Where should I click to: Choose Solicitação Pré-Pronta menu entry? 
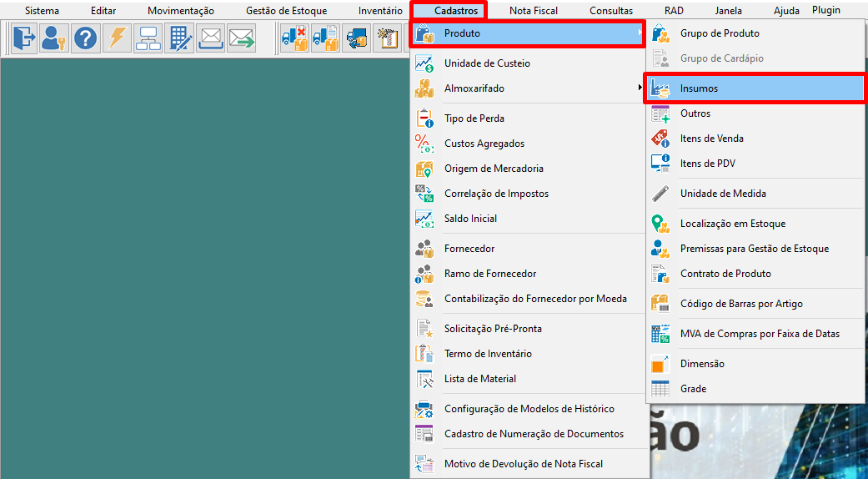tap(528, 329)
